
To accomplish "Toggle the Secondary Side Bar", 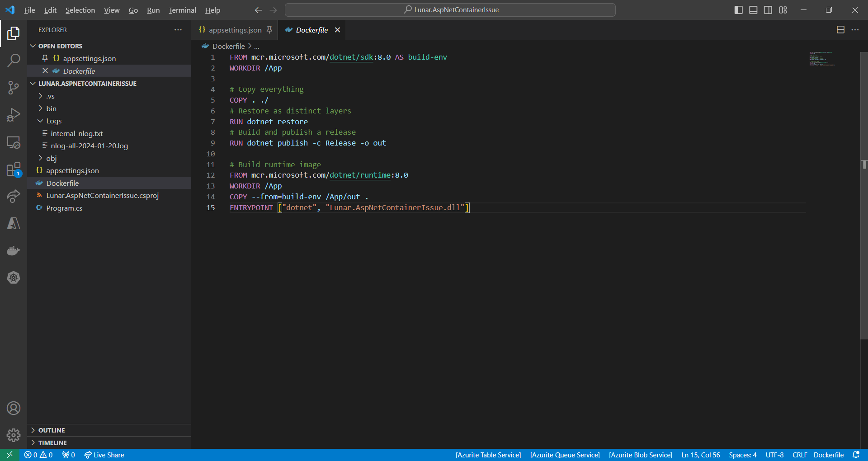I will point(768,10).
